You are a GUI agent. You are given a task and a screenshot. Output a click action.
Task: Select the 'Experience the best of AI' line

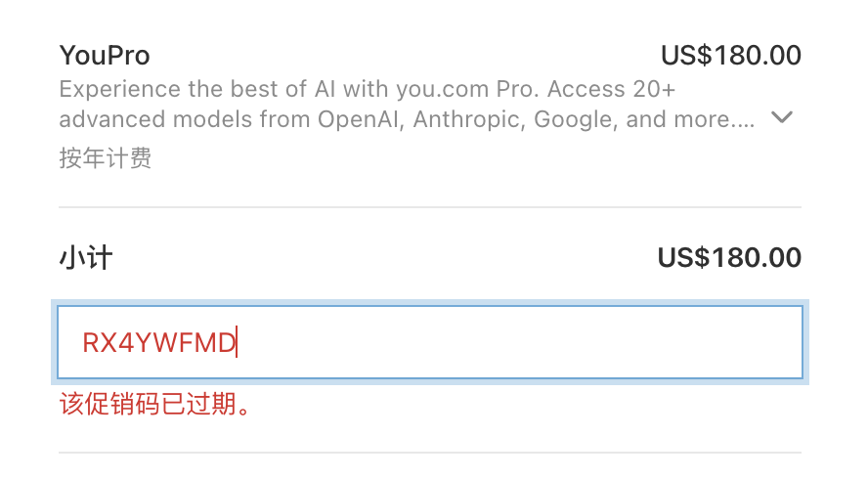(367, 89)
